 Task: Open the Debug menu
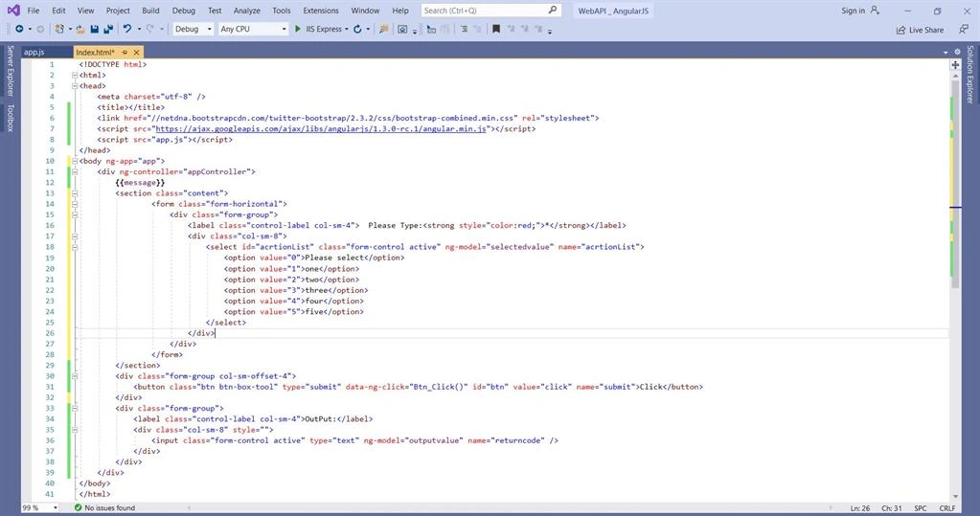click(184, 11)
